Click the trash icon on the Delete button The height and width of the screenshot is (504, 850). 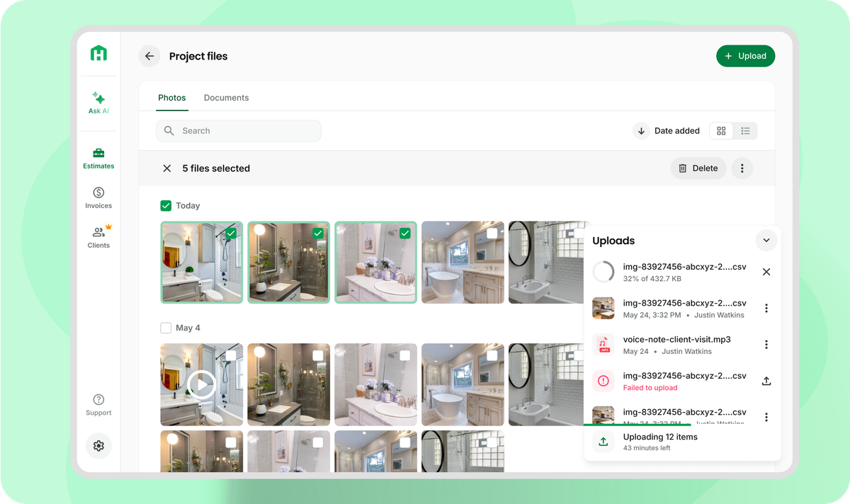pos(683,168)
